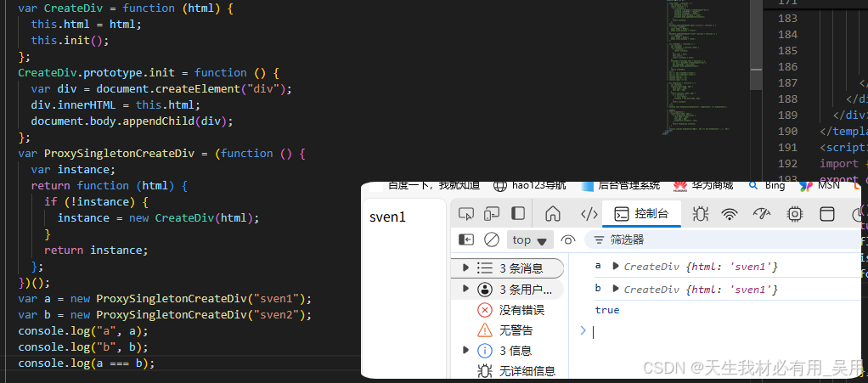The image size is (868, 383).
Task: Click the 'div.innerHTML = this.html' line
Action: pyautogui.click(x=116, y=105)
